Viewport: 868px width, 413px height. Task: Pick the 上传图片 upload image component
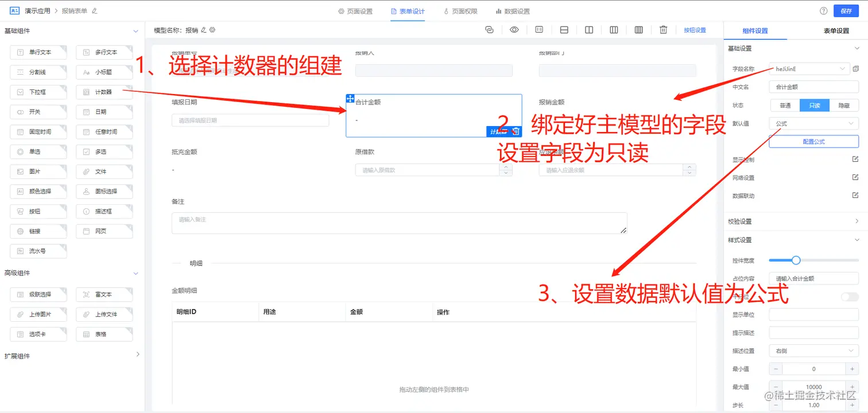(38, 314)
